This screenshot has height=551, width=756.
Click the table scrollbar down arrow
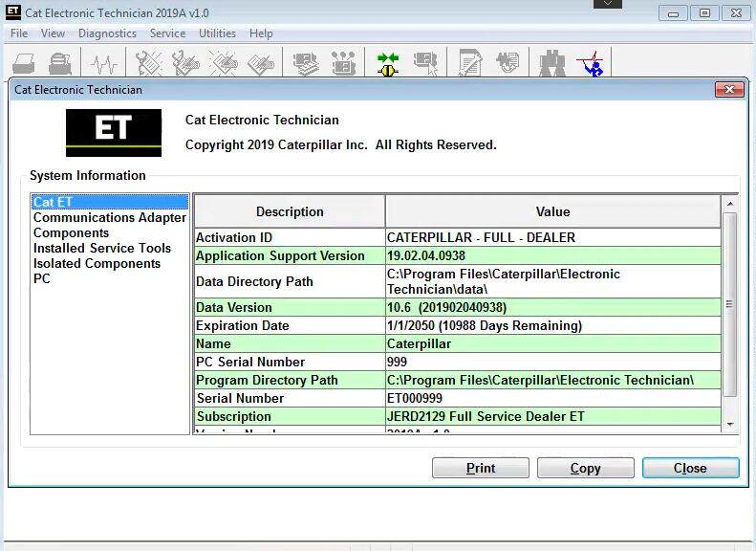point(730,425)
